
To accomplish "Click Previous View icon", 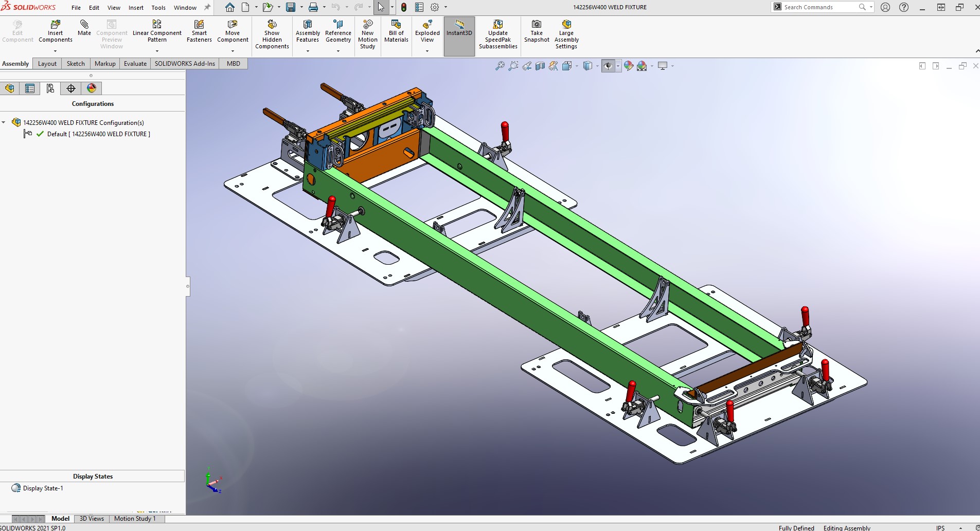I will 527,66.
